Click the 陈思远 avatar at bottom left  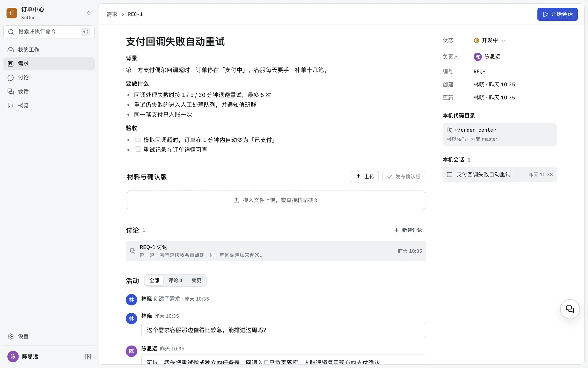click(13, 357)
